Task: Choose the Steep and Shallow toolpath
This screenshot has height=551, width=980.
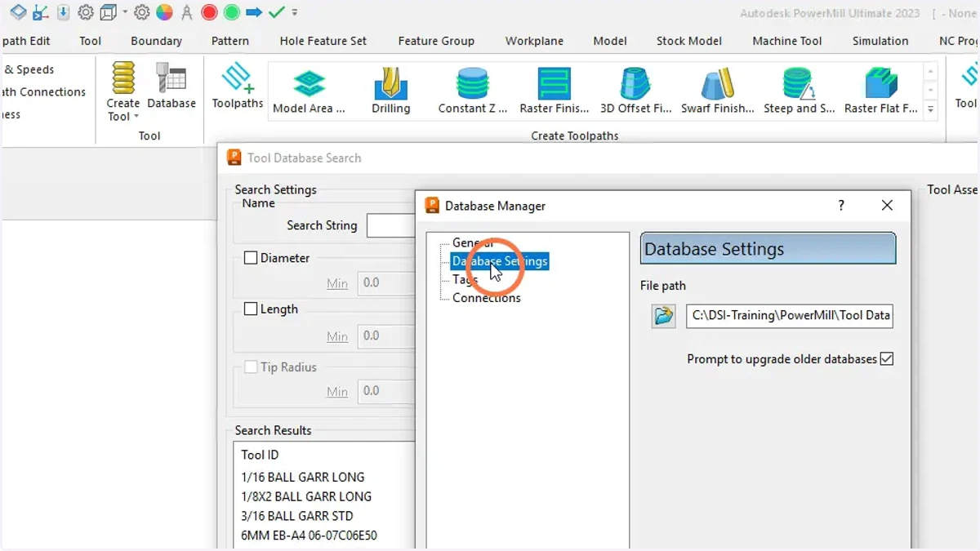Action: (x=799, y=91)
